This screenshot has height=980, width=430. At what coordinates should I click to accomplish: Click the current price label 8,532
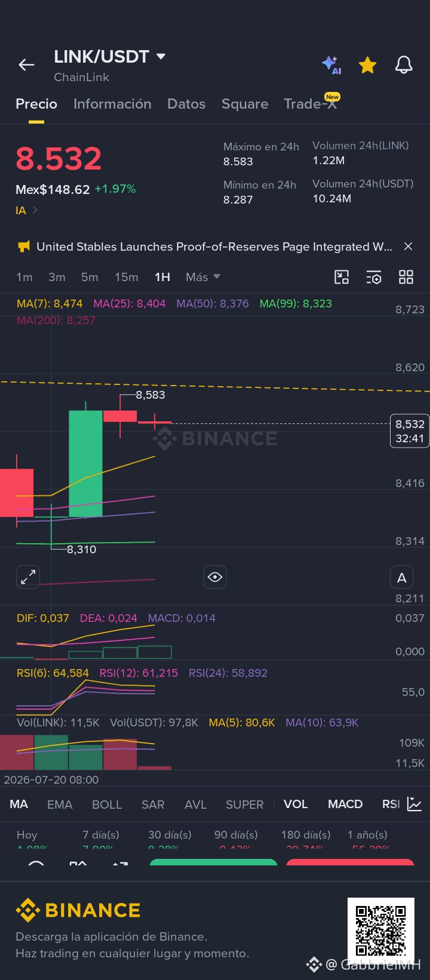coord(410,431)
